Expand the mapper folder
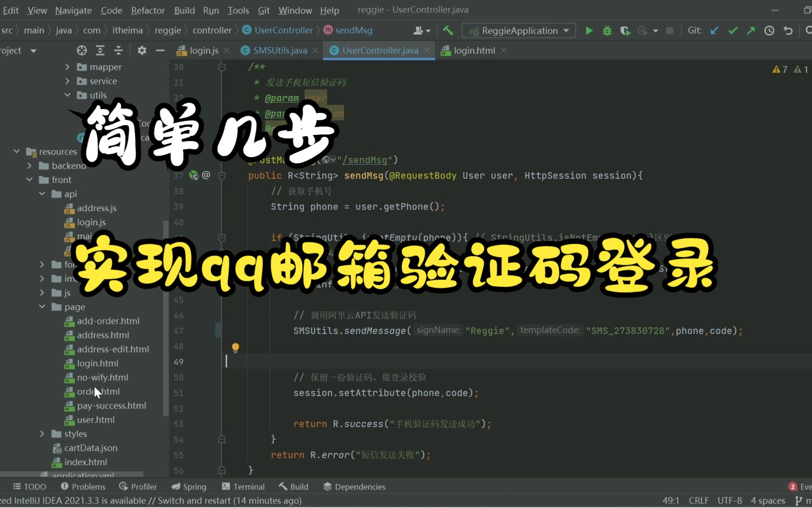Viewport: 812px width, 508px height. click(x=67, y=67)
